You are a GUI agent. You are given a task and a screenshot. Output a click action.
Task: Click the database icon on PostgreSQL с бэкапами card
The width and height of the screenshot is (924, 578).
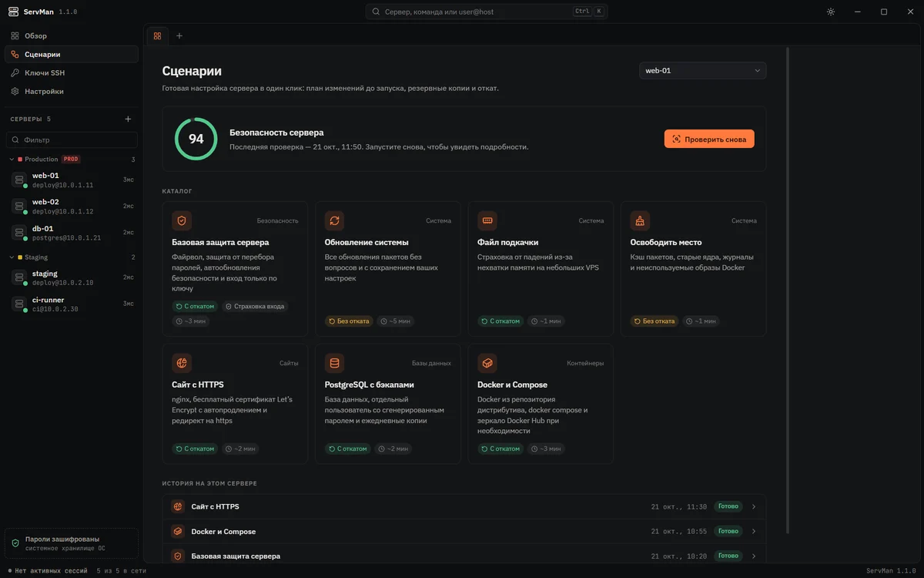click(x=335, y=363)
